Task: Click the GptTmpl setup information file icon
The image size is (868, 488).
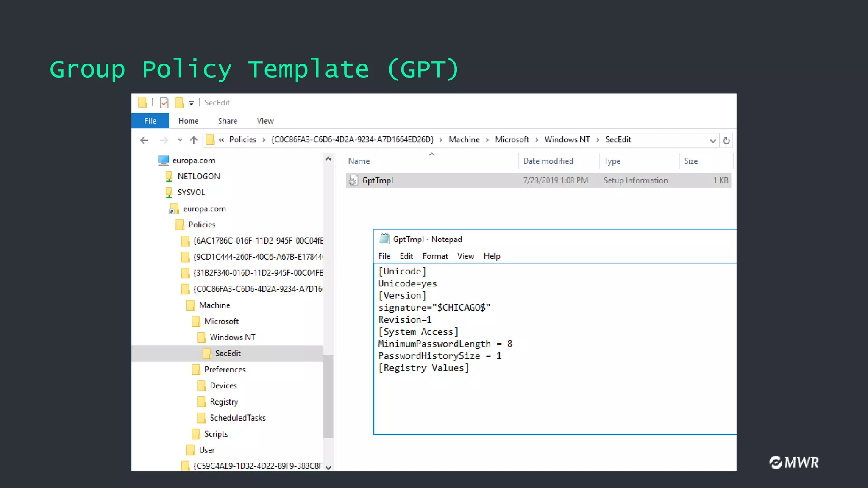Action: click(353, 181)
